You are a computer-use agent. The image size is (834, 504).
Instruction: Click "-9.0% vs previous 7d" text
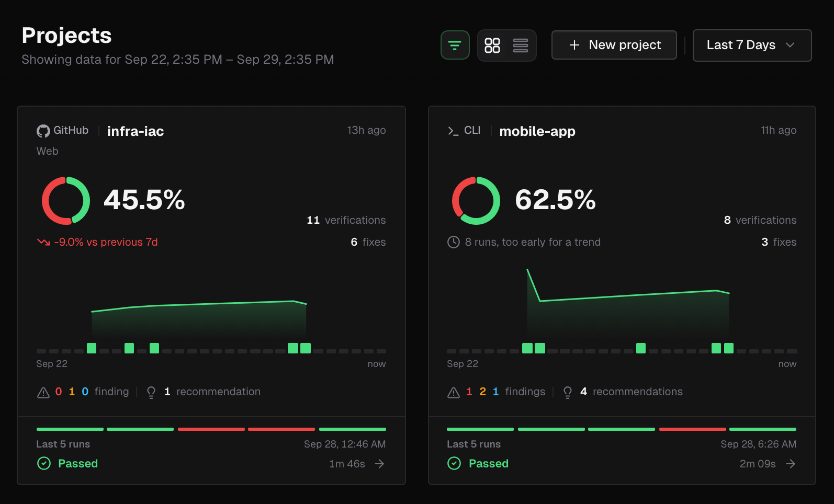pos(106,242)
